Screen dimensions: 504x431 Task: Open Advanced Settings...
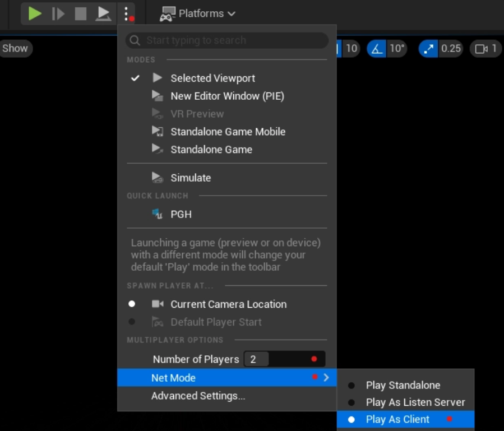pyautogui.click(x=227, y=396)
